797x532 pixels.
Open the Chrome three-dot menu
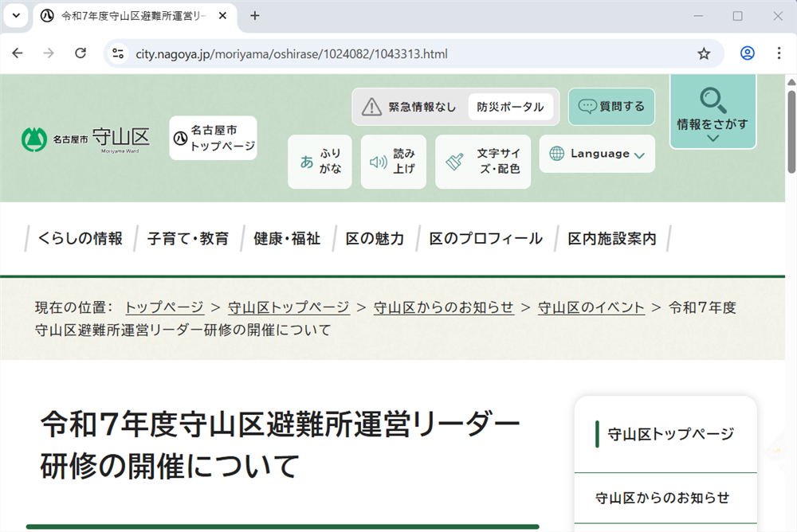click(779, 53)
